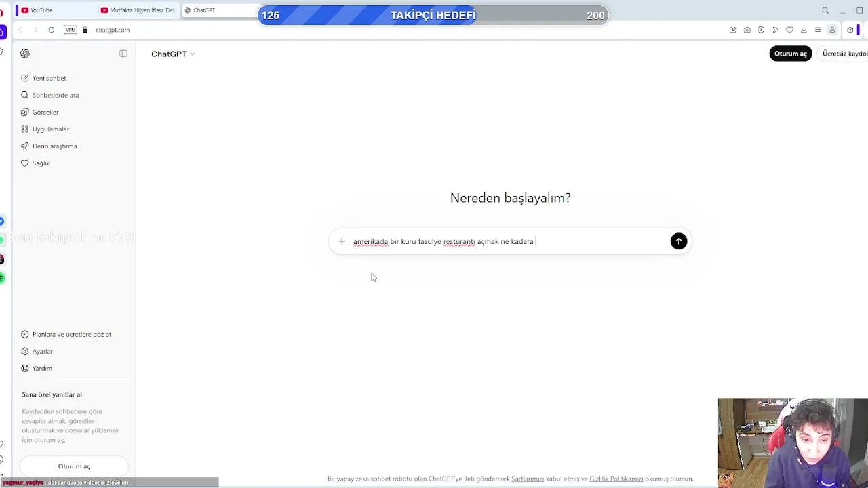Viewport: 868px width, 488px height.
Task: Open Görseller in the sidebar
Action: (73, 112)
